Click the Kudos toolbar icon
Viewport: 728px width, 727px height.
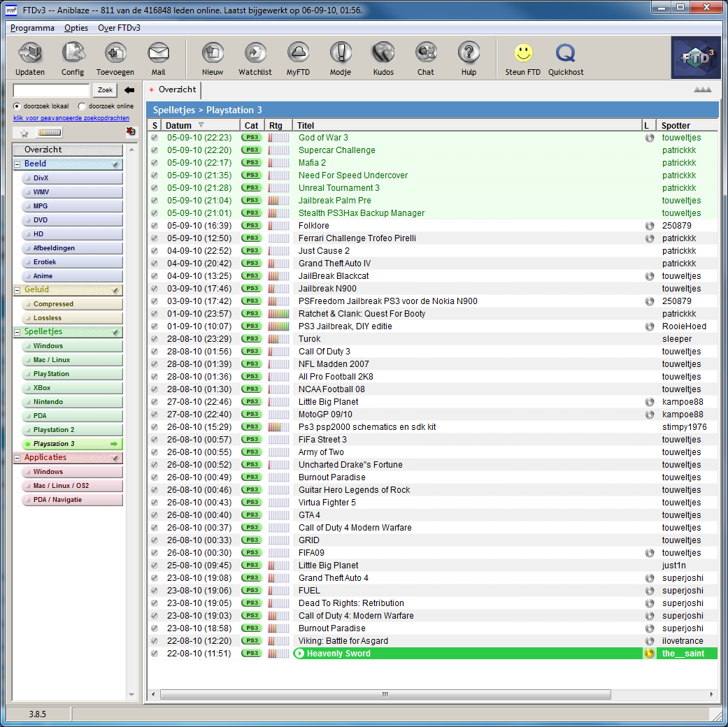pyautogui.click(x=383, y=53)
